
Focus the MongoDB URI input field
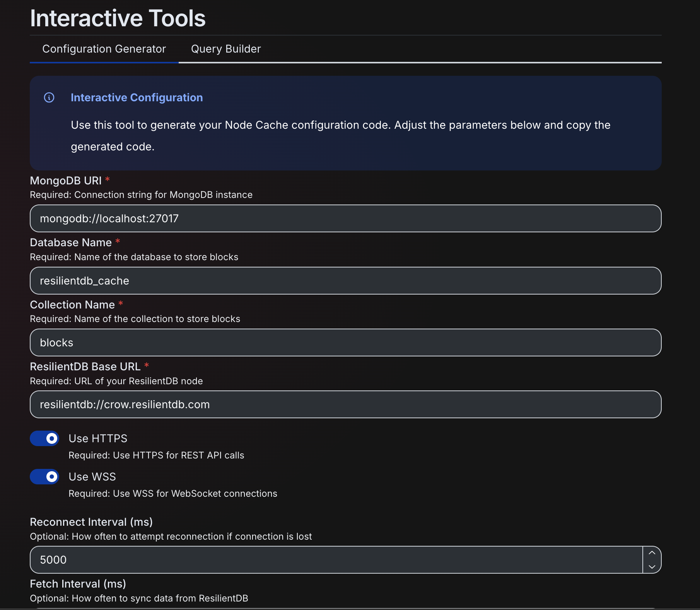pos(345,218)
